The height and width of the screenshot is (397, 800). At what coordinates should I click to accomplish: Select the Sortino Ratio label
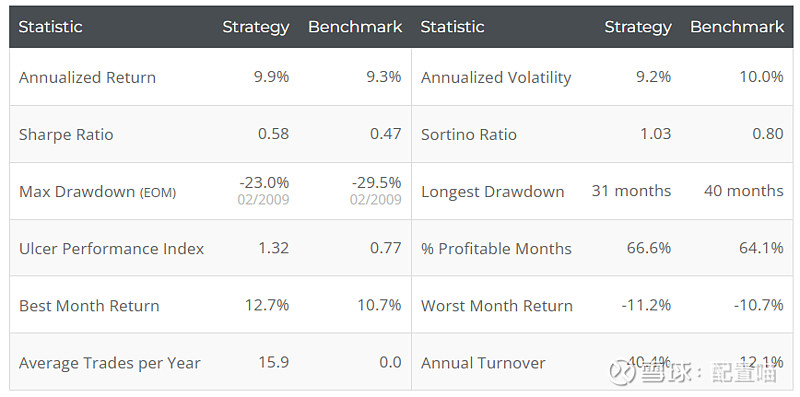[x=469, y=135]
